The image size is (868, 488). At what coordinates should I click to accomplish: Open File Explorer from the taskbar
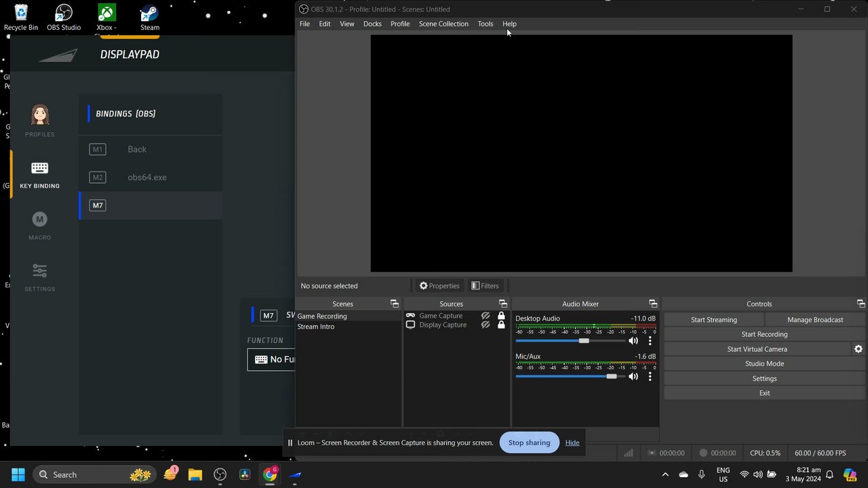[195, 474]
